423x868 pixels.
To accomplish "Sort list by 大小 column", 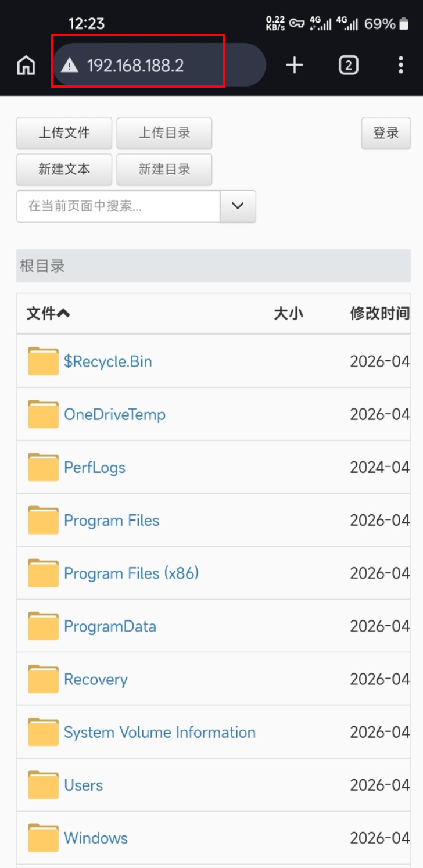I will click(x=288, y=314).
